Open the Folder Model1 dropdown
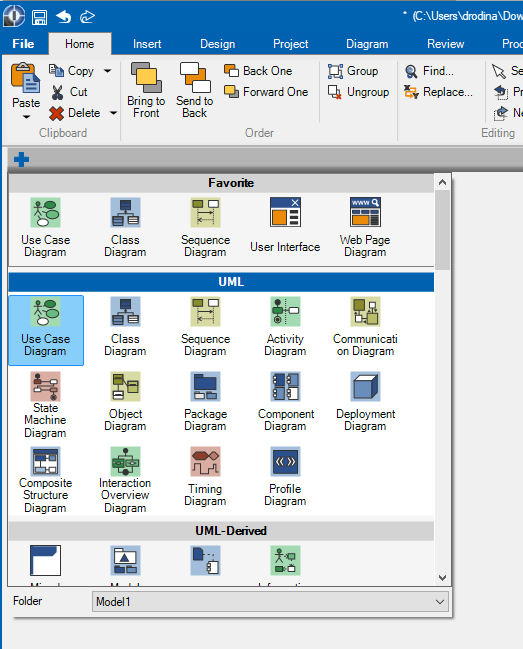This screenshot has width=523, height=649. point(271,601)
